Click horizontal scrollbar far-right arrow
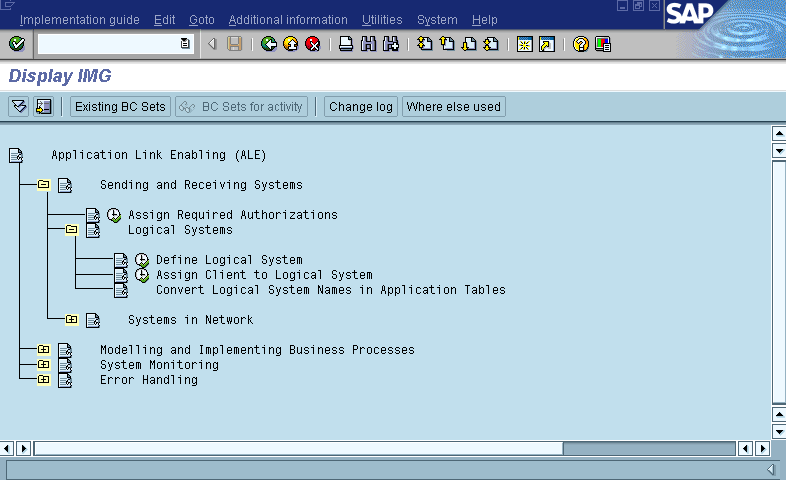786x480 pixels. [x=763, y=448]
